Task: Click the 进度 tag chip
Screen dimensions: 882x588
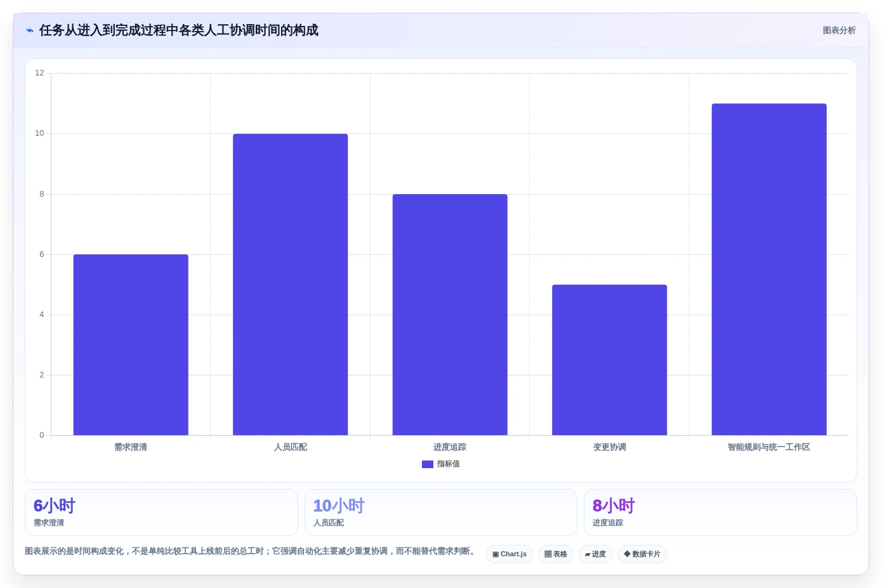Action: pos(595,554)
